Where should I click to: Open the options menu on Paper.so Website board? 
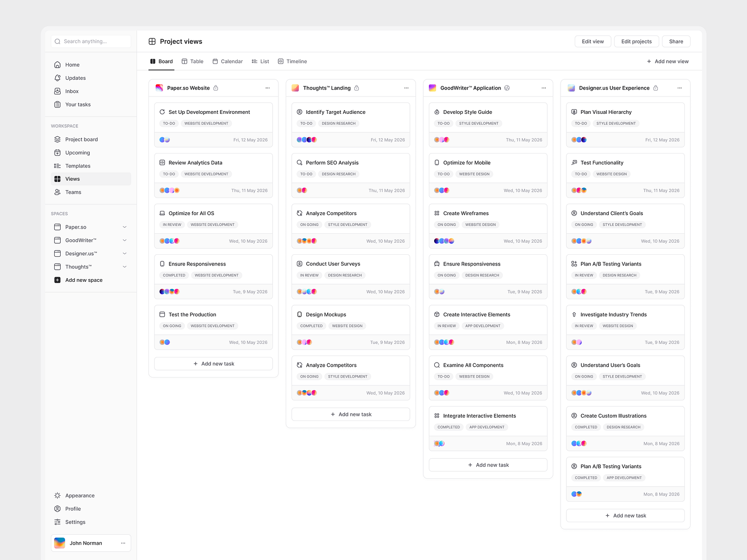268,88
